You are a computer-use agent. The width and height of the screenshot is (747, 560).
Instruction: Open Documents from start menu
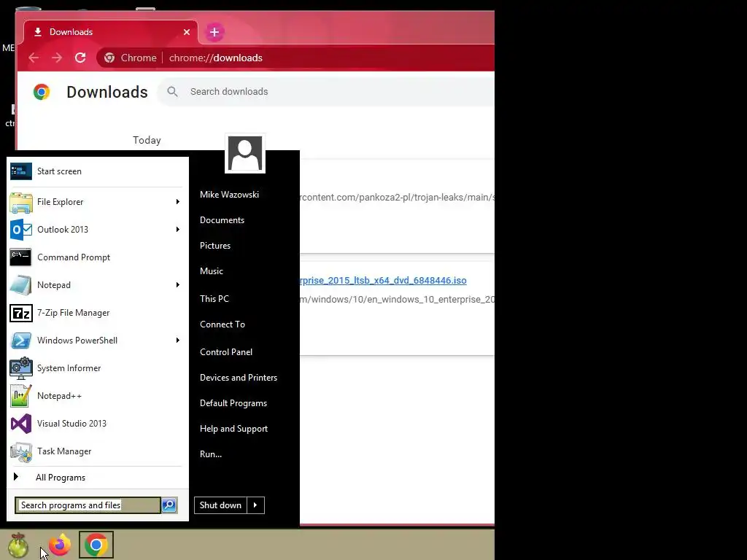coord(222,220)
